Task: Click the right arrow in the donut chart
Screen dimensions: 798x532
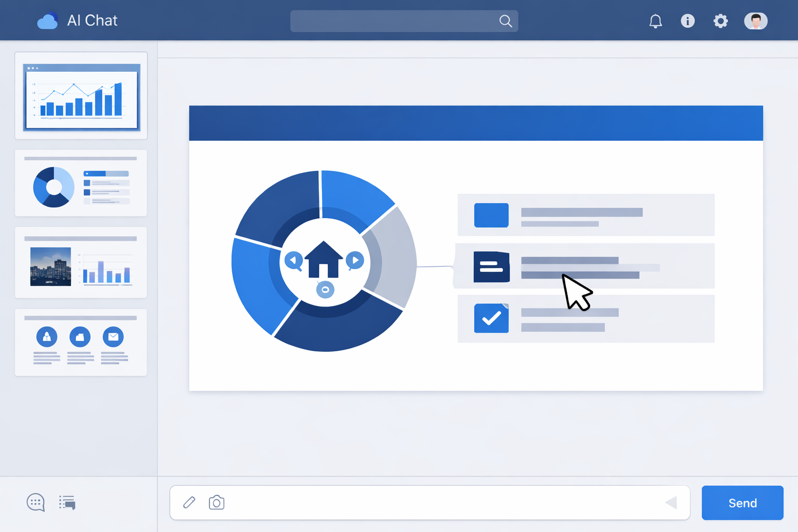Action: (x=355, y=260)
